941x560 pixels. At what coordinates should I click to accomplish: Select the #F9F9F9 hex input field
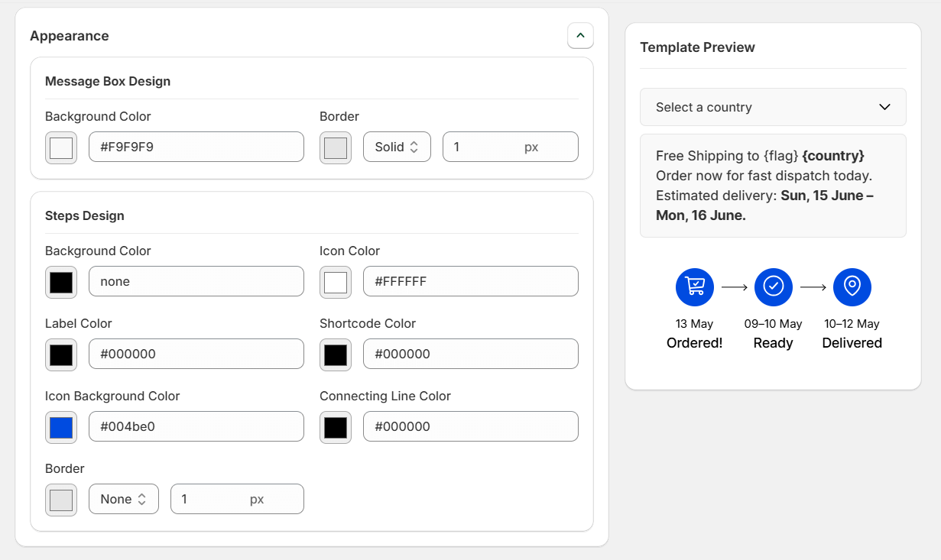click(x=196, y=147)
